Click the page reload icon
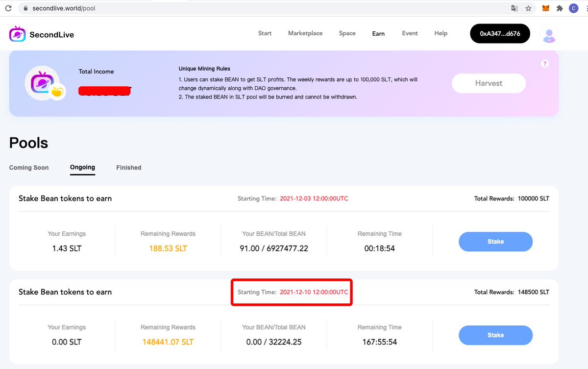 (x=8, y=8)
